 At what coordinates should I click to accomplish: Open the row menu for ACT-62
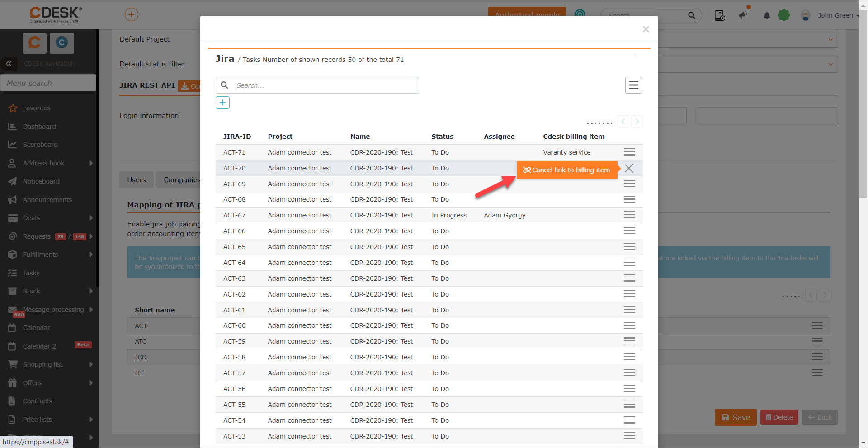point(629,294)
